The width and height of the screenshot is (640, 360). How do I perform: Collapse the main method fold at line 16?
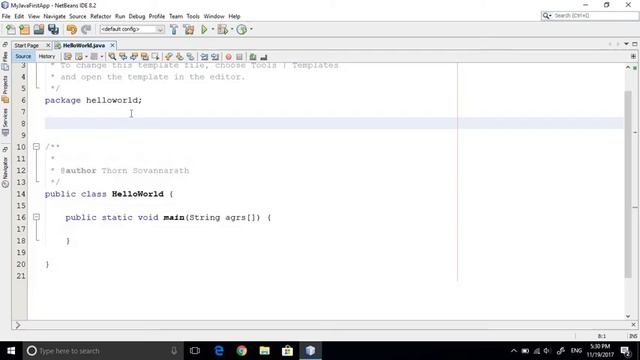pos(36,217)
